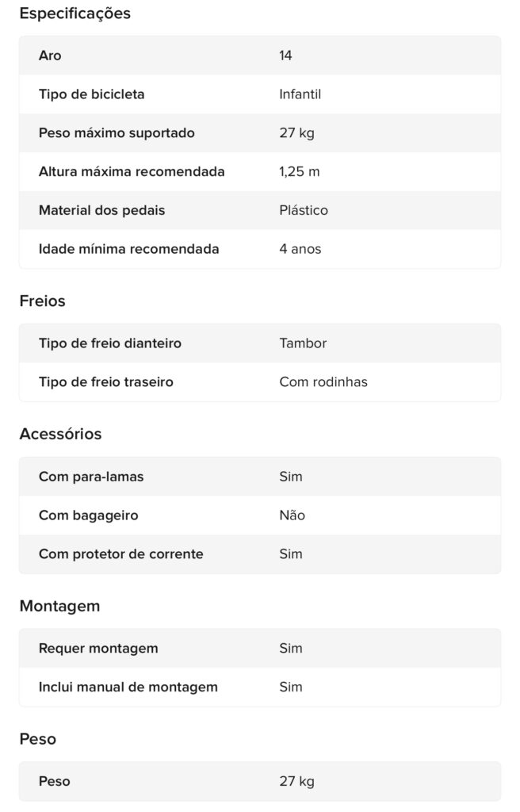Click the Especificações section heading
This screenshot has width=520, height=812.
click(x=75, y=13)
